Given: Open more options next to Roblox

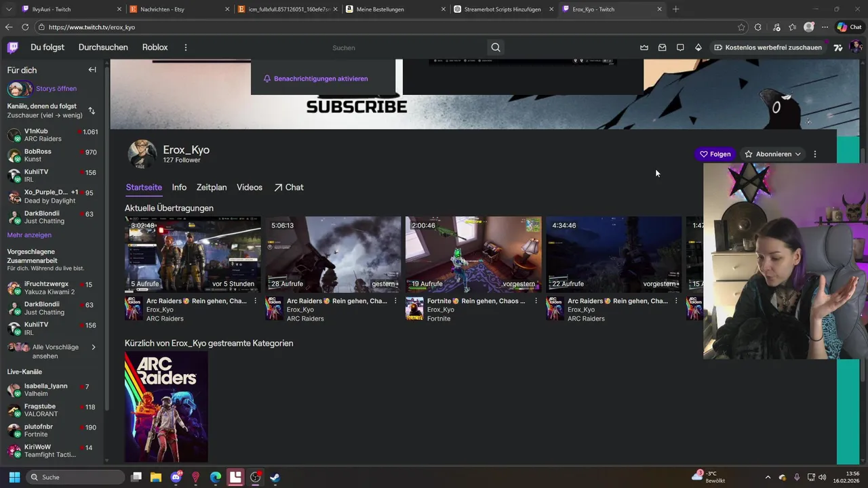Looking at the screenshot, I should [x=186, y=47].
